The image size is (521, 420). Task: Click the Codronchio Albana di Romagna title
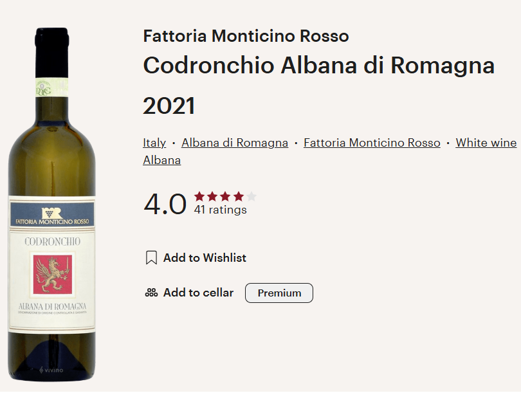point(318,66)
